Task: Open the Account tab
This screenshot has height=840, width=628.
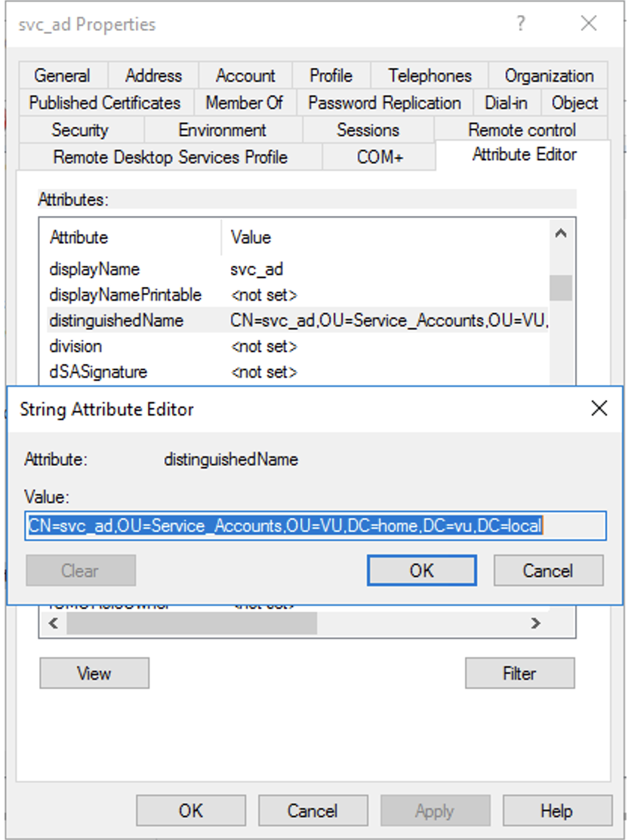Action: [245, 76]
